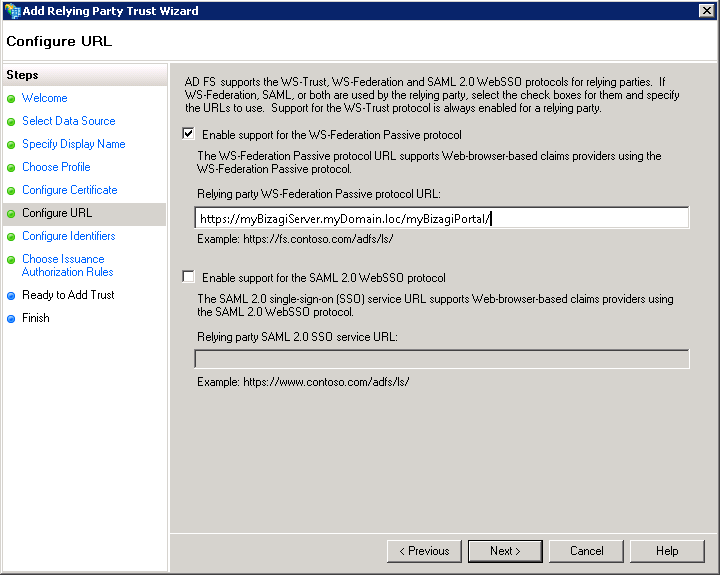Open the Select Data Source step
Screen dimensions: 720x575
[69, 121]
